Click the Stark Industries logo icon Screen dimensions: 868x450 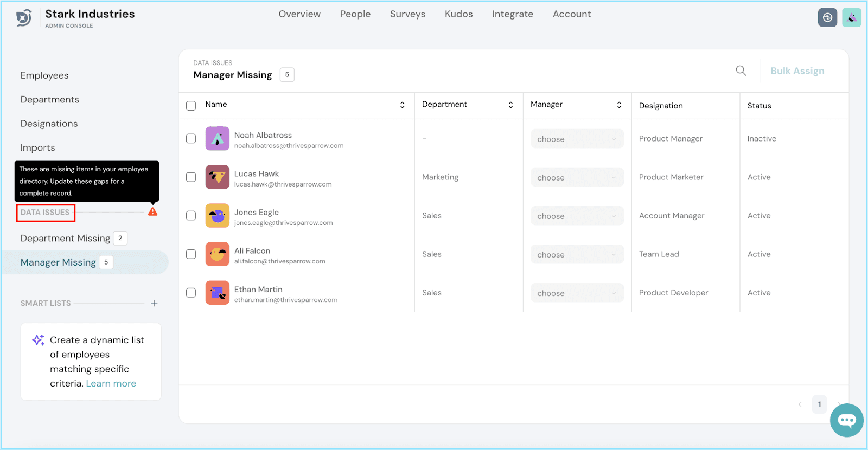click(24, 18)
